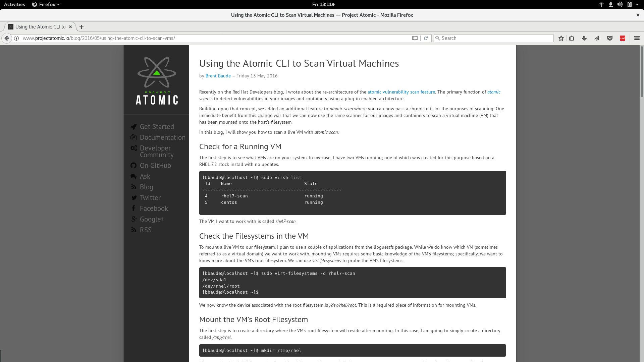Open the Firefox application menu dropdown
This screenshot has height=362, width=644.
pos(46,4)
